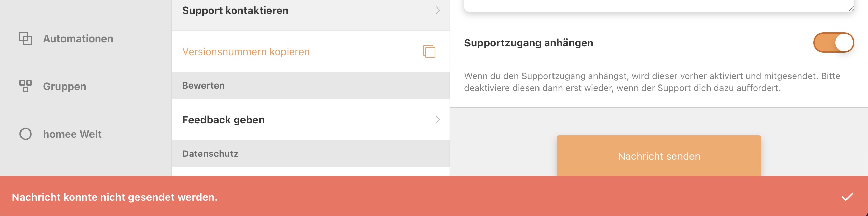Expand Support kontaktieren via its chevron
Image resolution: width=868 pixels, height=216 pixels.
438,11
